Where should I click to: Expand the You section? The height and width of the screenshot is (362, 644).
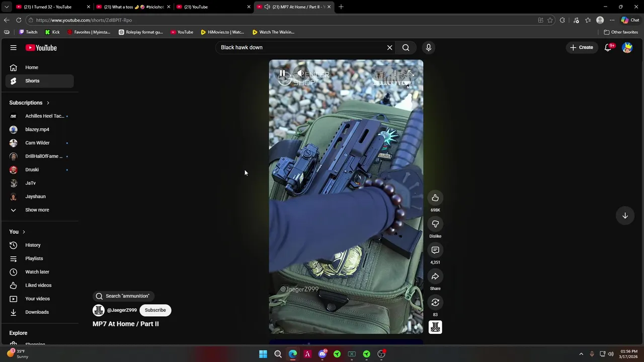tap(17, 232)
